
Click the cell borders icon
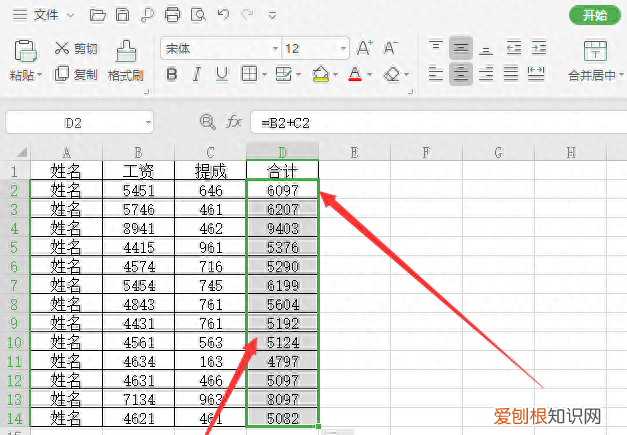[249, 74]
